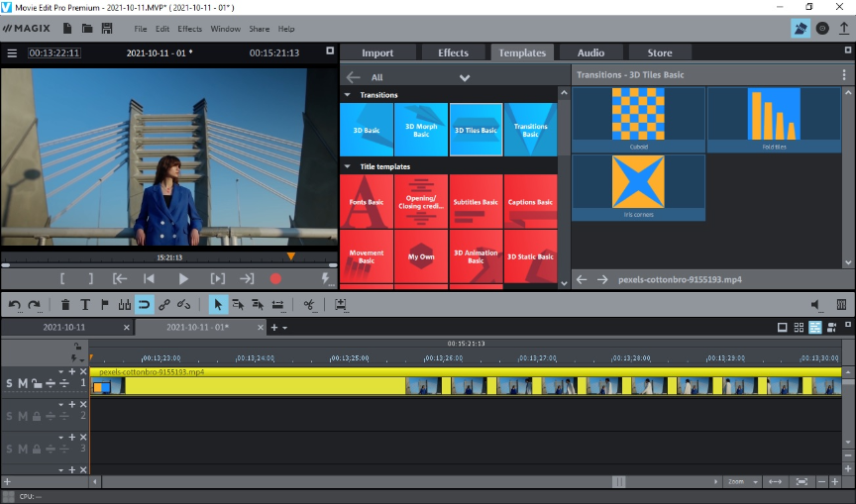Click the Group objects link icon
The image size is (856, 504).
coord(163,305)
